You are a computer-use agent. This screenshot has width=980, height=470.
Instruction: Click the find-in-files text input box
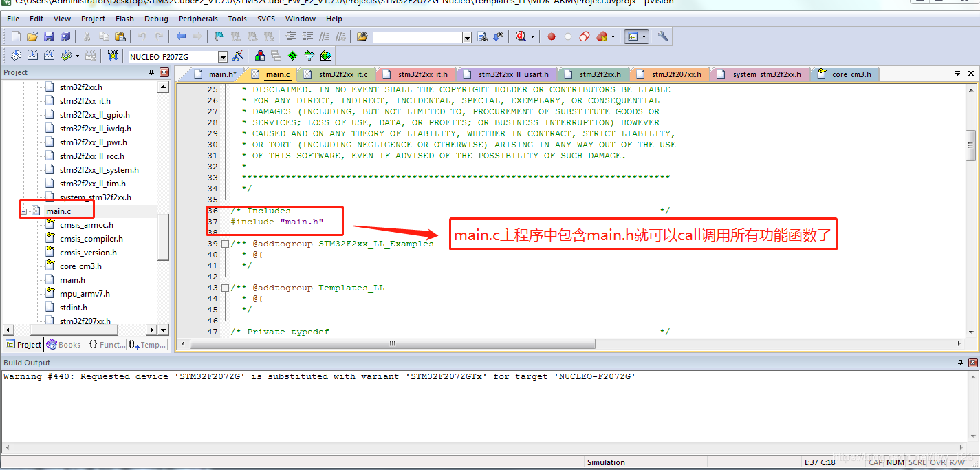pyautogui.click(x=417, y=37)
